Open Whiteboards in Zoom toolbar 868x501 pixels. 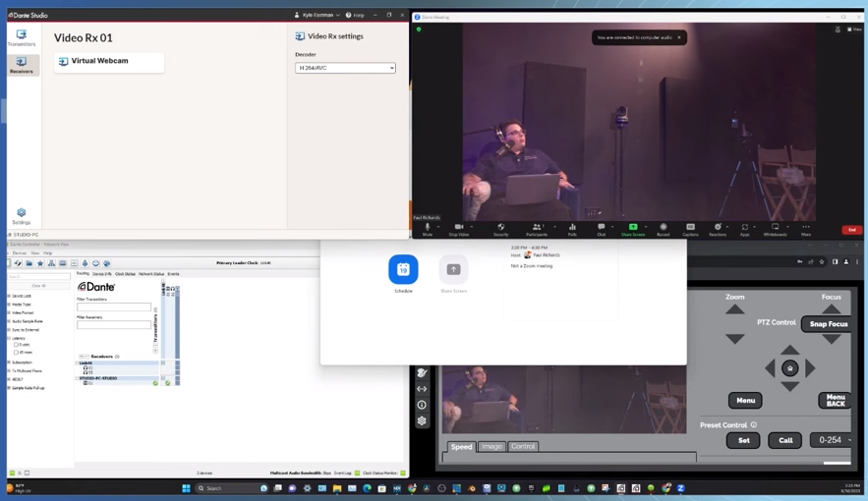775,230
